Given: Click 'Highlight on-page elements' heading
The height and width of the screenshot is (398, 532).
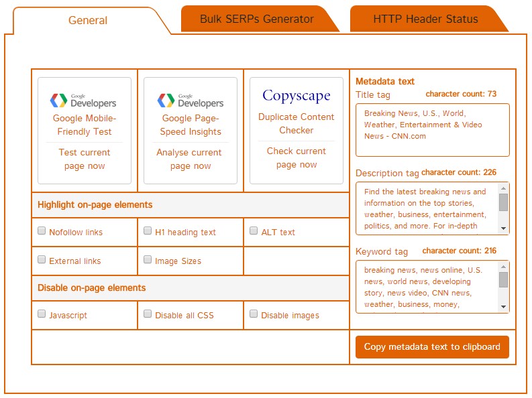Looking at the screenshot, I should pos(95,205).
